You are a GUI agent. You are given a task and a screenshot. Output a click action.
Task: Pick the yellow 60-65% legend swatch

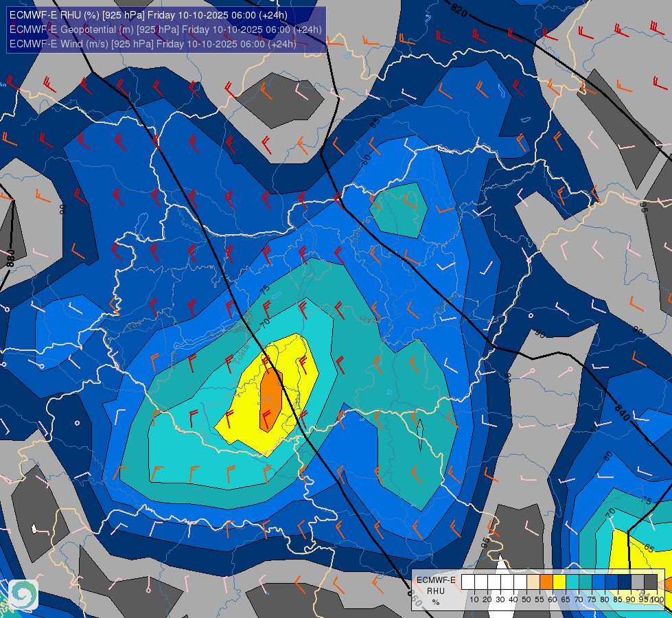point(559,582)
